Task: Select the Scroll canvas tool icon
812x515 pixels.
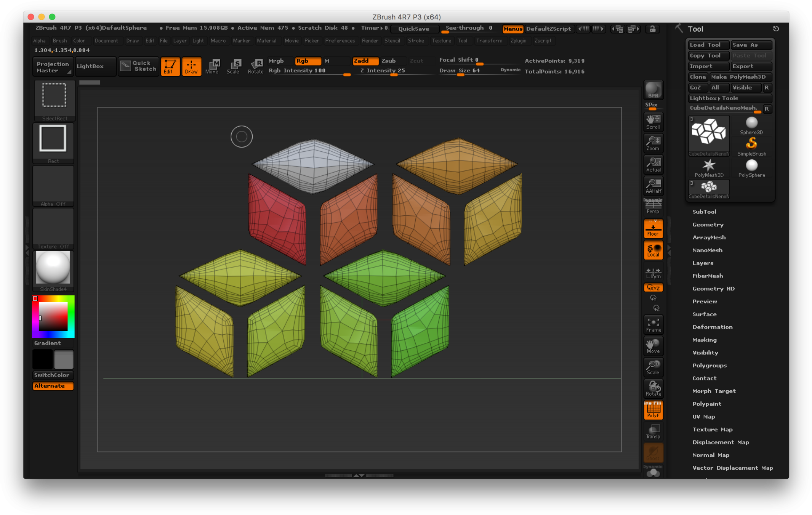Action: point(653,122)
